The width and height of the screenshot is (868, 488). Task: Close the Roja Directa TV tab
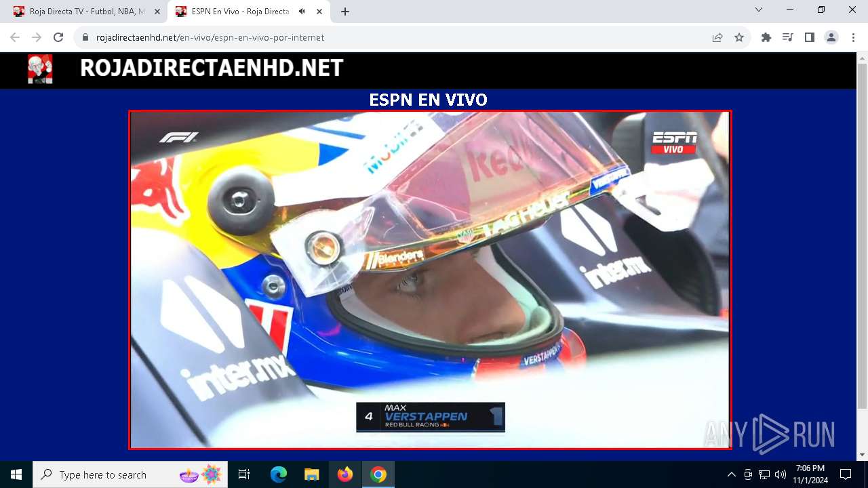tap(157, 12)
